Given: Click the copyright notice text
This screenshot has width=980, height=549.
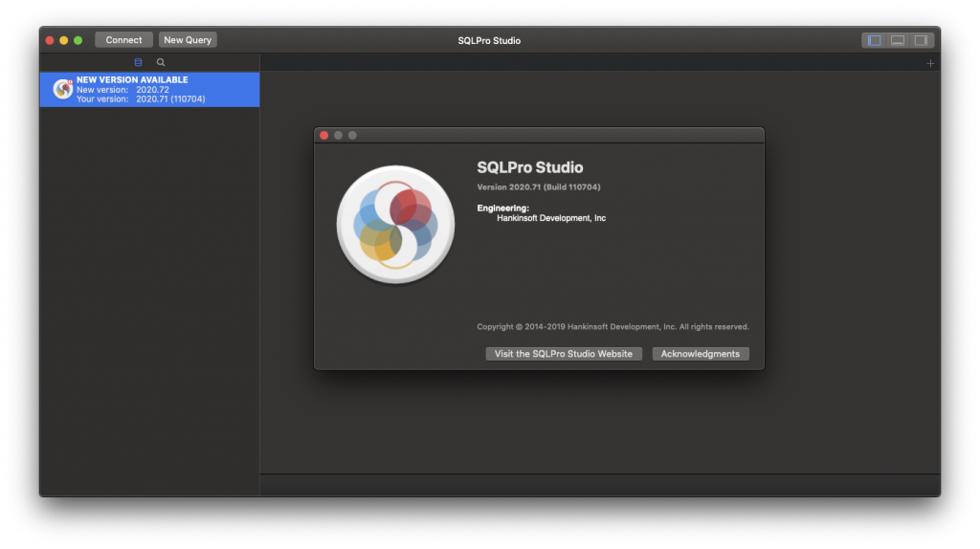Looking at the screenshot, I should point(612,327).
